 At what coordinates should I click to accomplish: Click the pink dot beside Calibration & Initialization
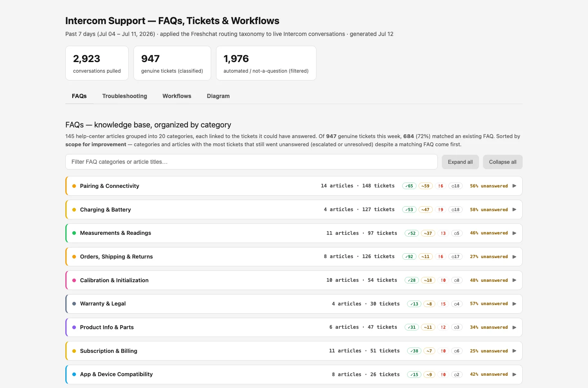pos(74,280)
